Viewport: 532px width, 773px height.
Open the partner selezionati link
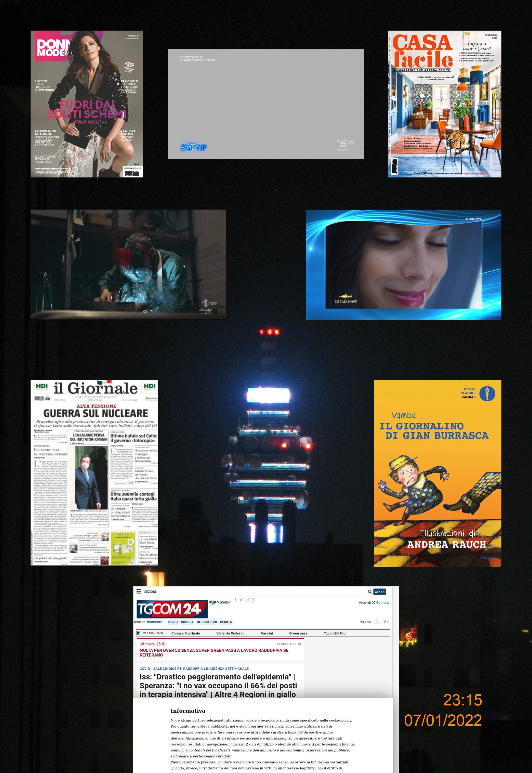click(267, 726)
